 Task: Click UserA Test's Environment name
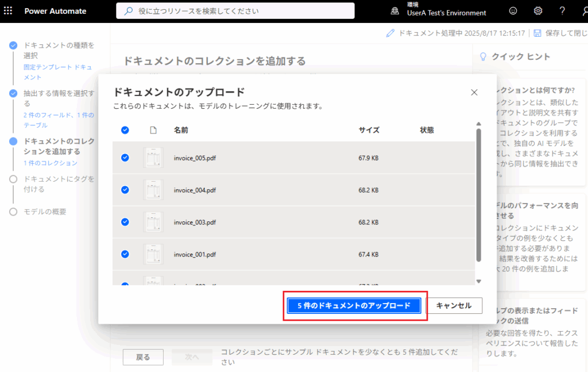pos(446,13)
